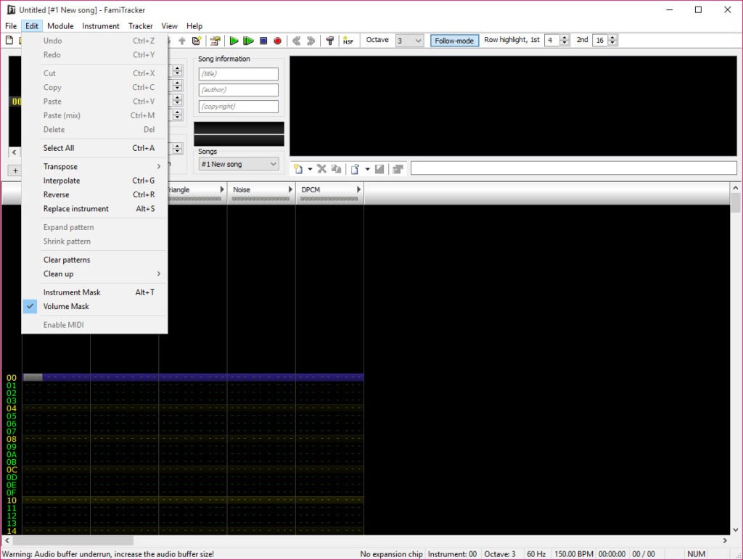
Task: Toggle edit mode with red record icon
Action: click(278, 41)
